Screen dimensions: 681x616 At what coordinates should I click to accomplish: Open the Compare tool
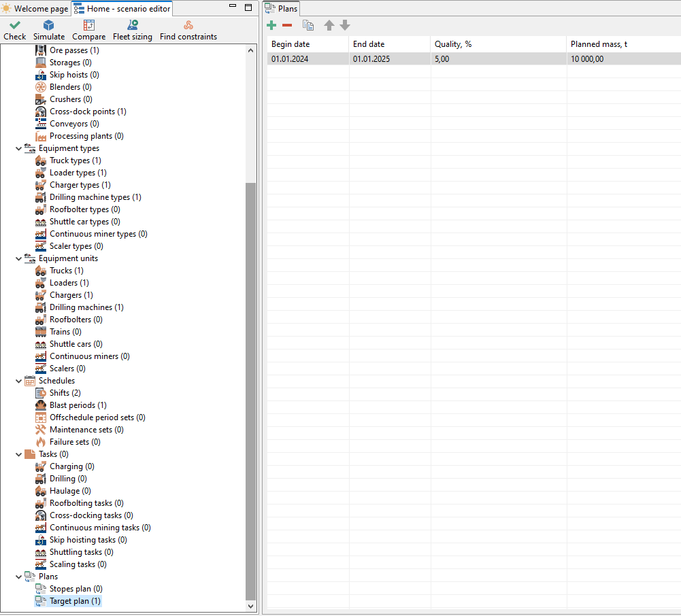pos(88,31)
